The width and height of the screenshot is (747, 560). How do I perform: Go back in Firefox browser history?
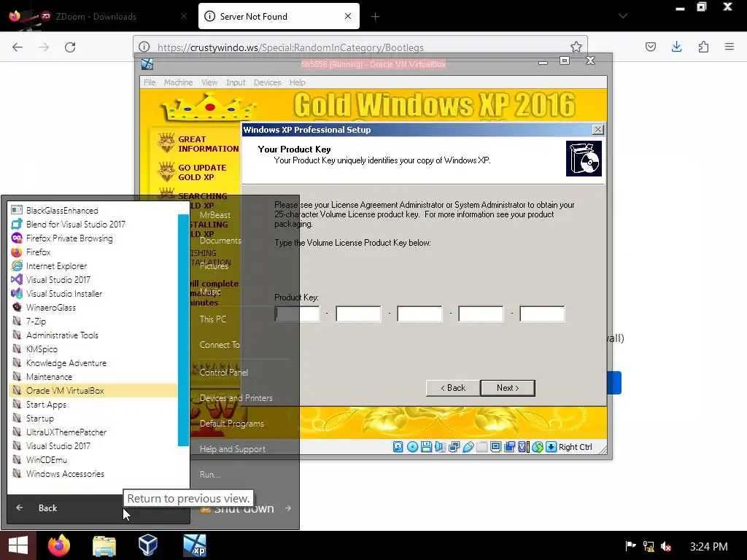tap(18, 47)
